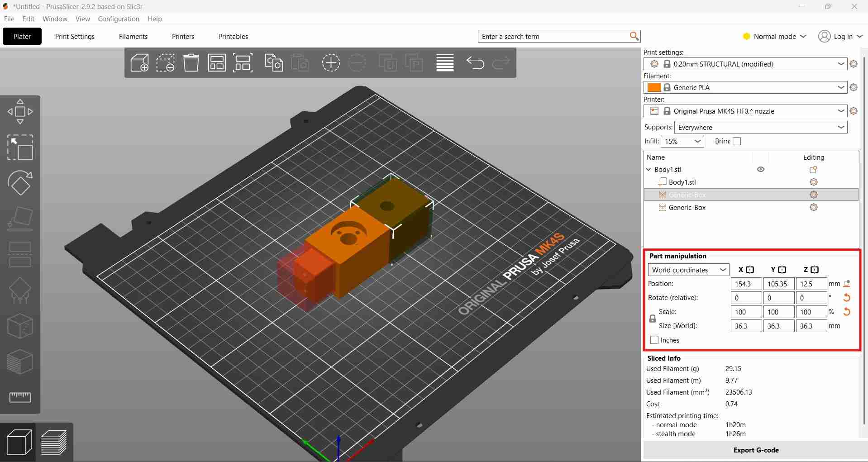
Task: Toggle visibility eye for Body1.stl
Action: pos(761,169)
